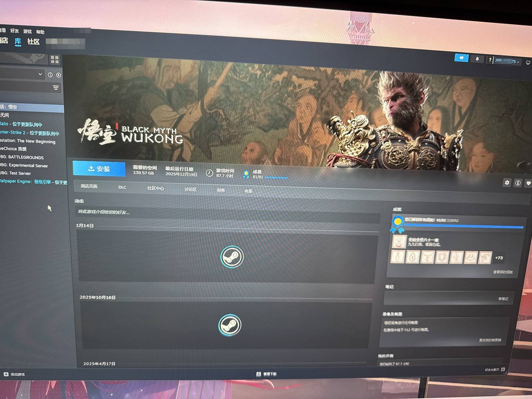
Task: Select The New Beginning in the library list
Action: (28, 141)
